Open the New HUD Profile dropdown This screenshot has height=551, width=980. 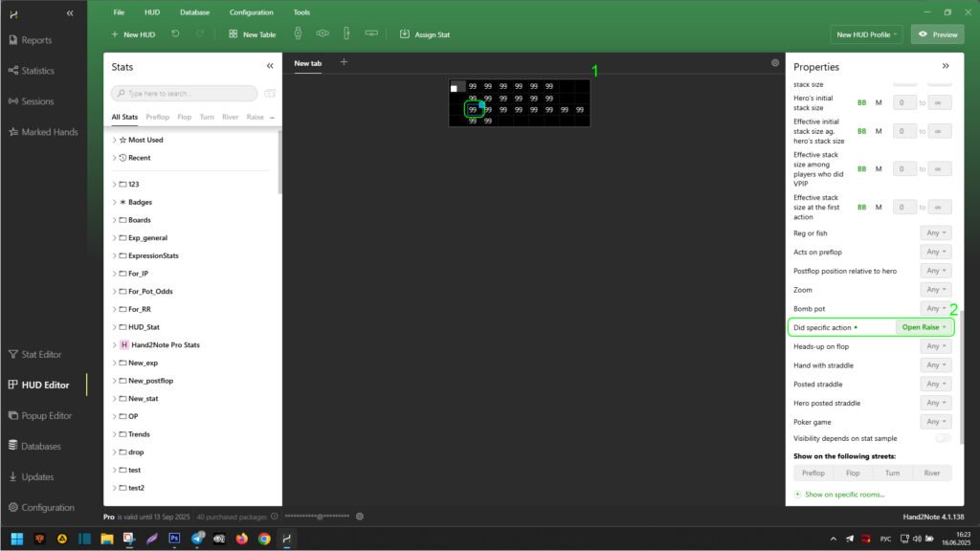(867, 34)
